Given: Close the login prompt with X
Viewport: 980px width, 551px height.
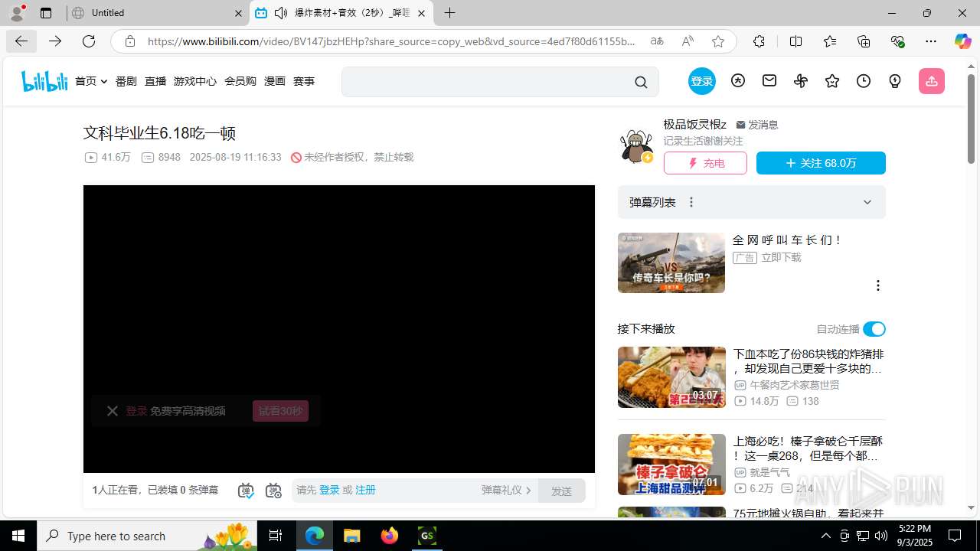Looking at the screenshot, I should pyautogui.click(x=112, y=411).
